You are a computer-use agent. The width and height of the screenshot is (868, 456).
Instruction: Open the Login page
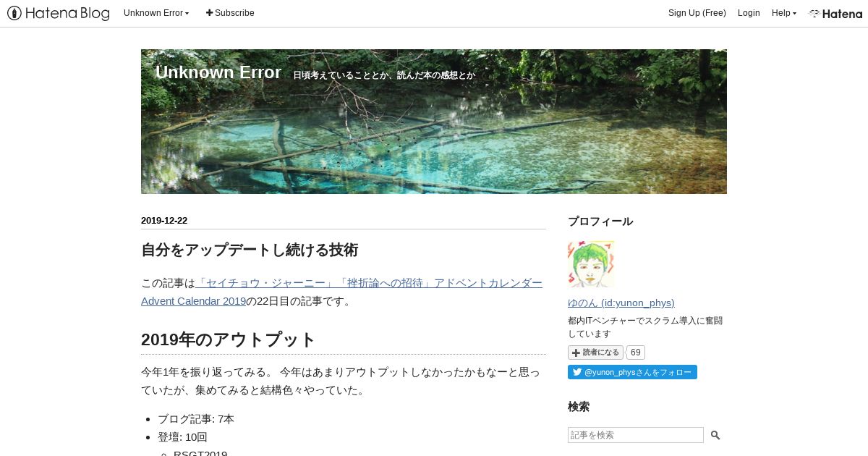pyautogui.click(x=749, y=13)
